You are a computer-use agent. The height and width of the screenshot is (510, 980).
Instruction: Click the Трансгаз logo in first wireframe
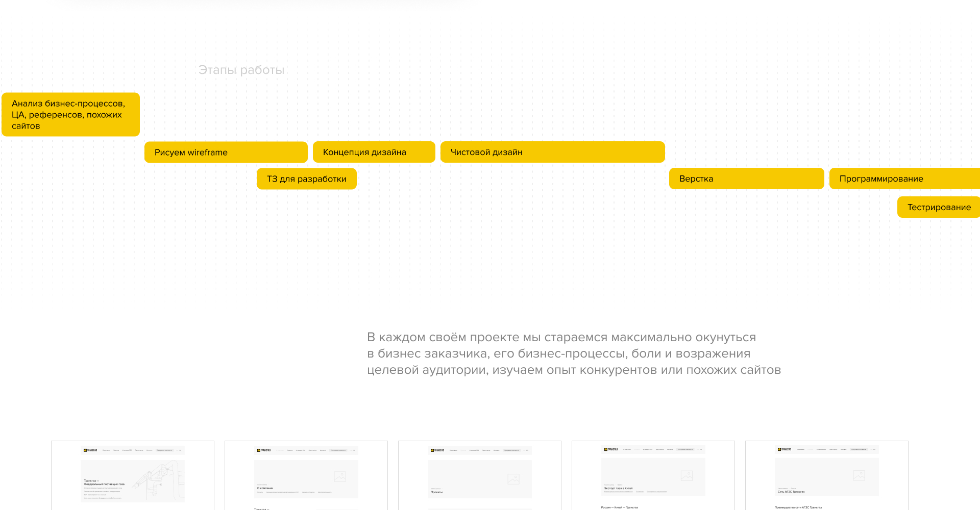click(x=90, y=450)
